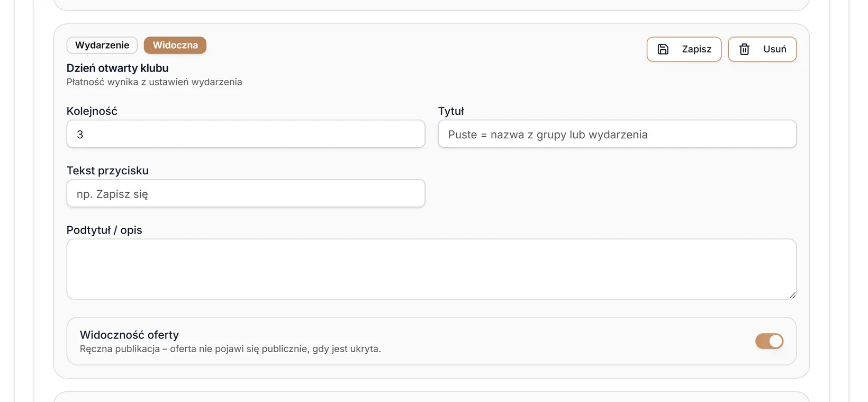Click the floppy disk save icon

663,49
